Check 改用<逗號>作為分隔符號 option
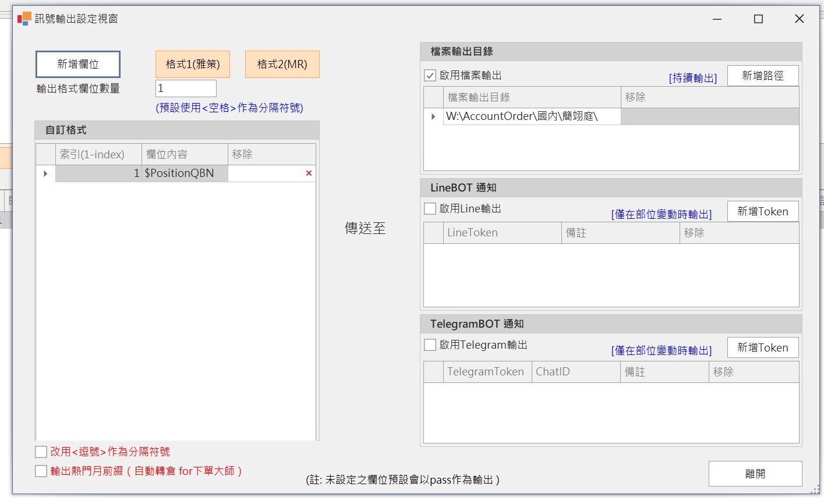 41,452
